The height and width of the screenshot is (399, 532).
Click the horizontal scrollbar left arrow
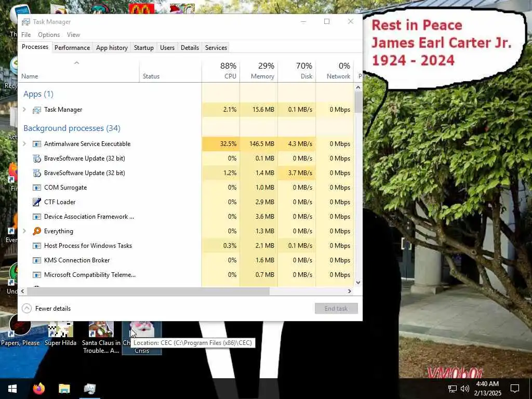click(22, 291)
